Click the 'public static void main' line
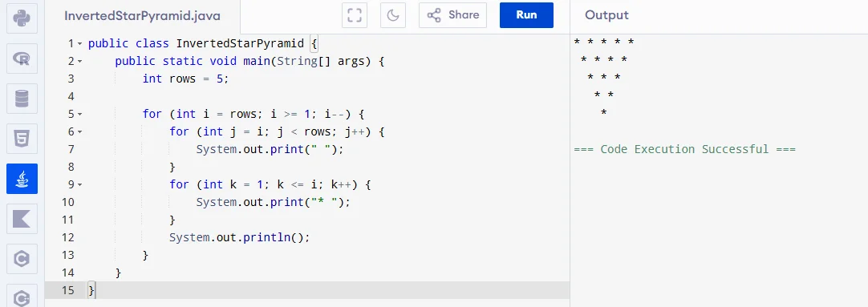The height and width of the screenshot is (307, 868). [x=249, y=62]
